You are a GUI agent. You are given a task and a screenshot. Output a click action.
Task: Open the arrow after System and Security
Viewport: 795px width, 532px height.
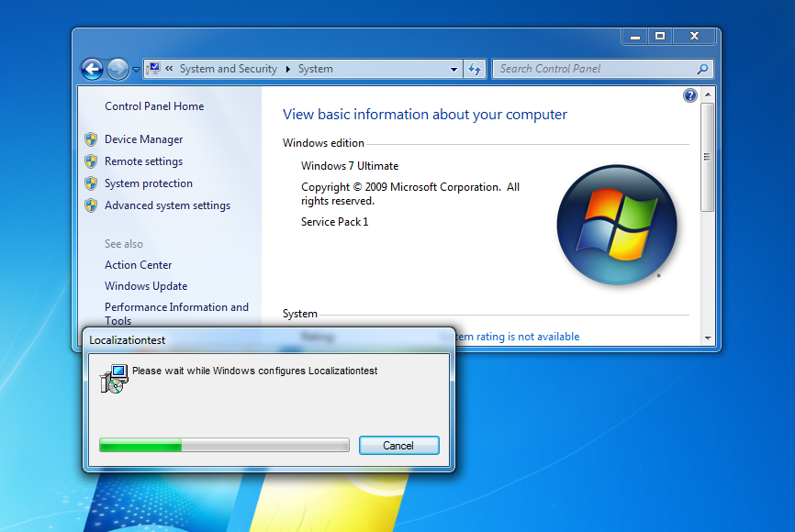click(288, 69)
